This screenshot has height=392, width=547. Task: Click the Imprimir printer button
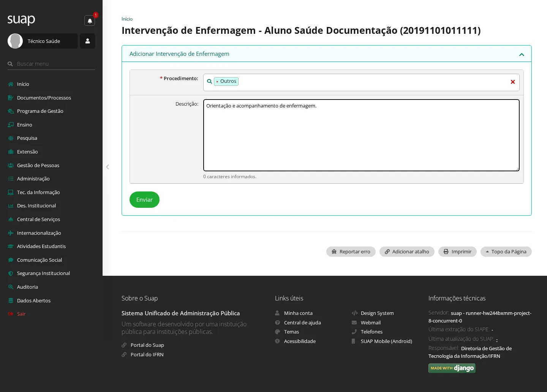(x=457, y=252)
